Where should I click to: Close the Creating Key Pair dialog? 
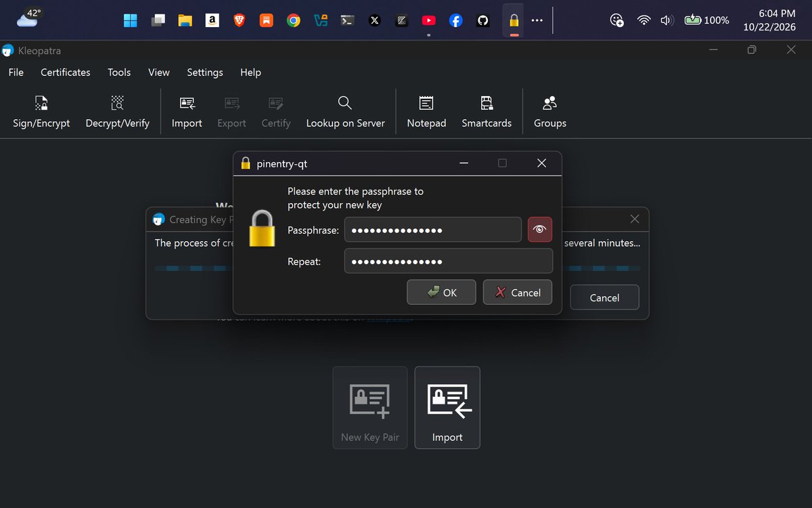click(634, 219)
